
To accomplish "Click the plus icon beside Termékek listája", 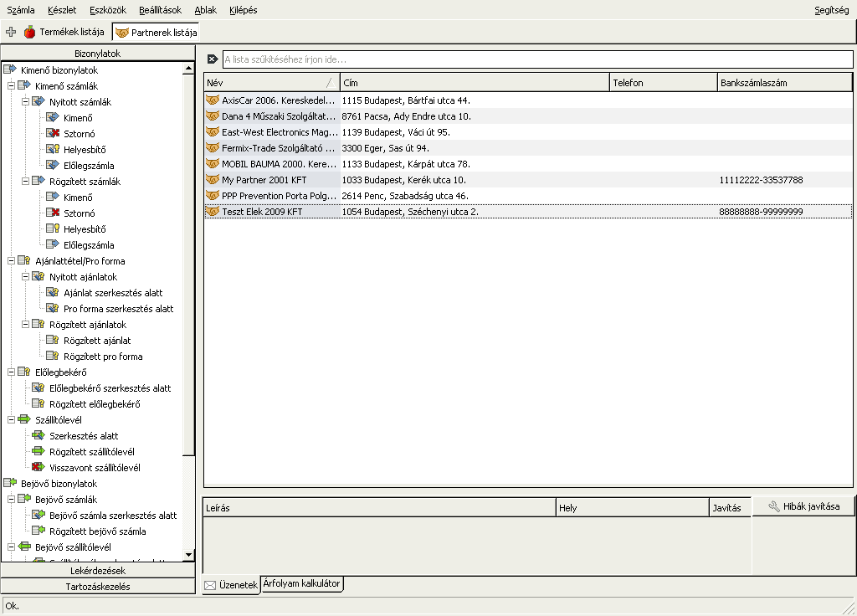I will (11, 33).
